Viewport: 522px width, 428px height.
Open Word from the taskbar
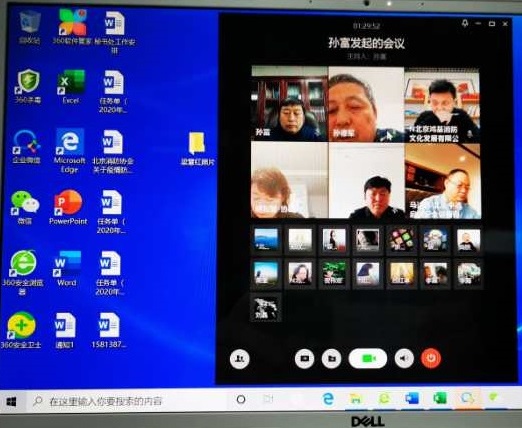coord(412,398)
